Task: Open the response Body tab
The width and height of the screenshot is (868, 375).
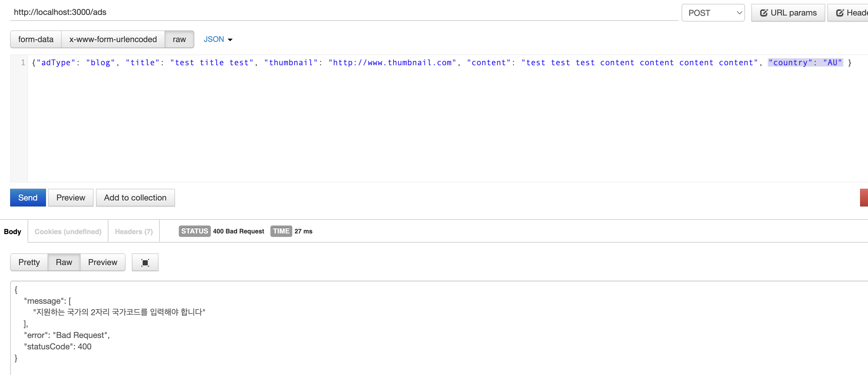Action: pos(12,231)
